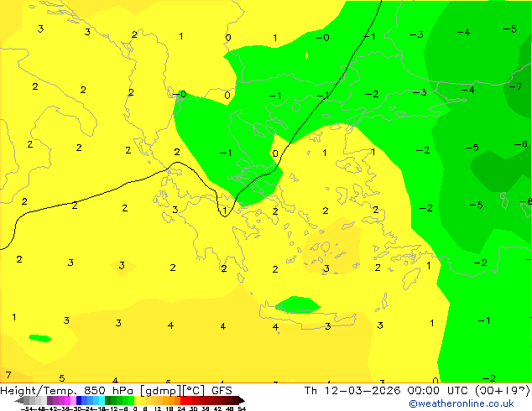Click the "Th 12-03-2026 00:00 UTC" timestamp

388,391
